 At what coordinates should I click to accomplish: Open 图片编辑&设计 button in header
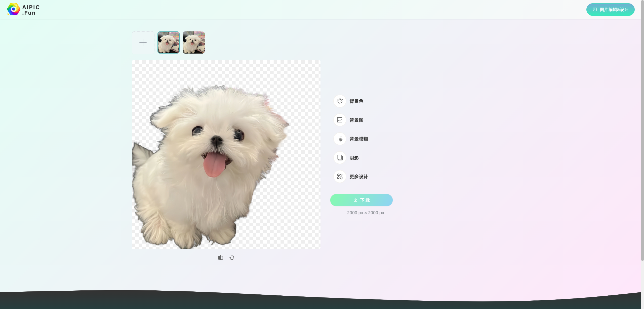tap(610, 10)
